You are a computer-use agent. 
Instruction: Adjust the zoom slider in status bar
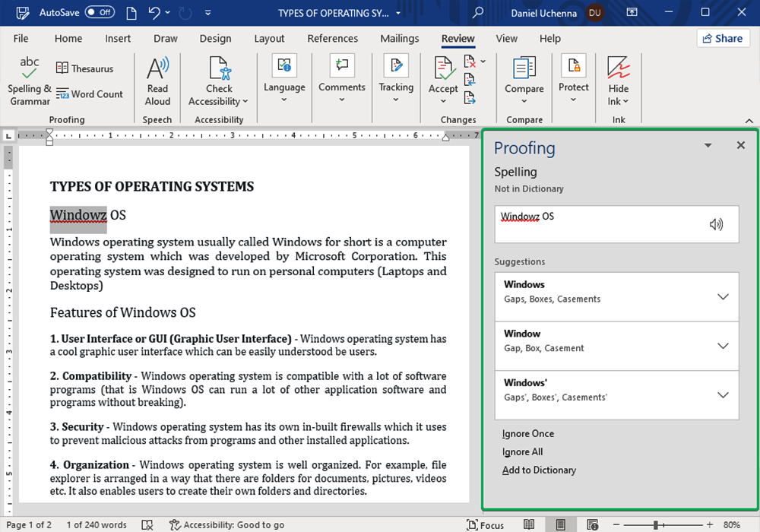[x=655, y=524]
